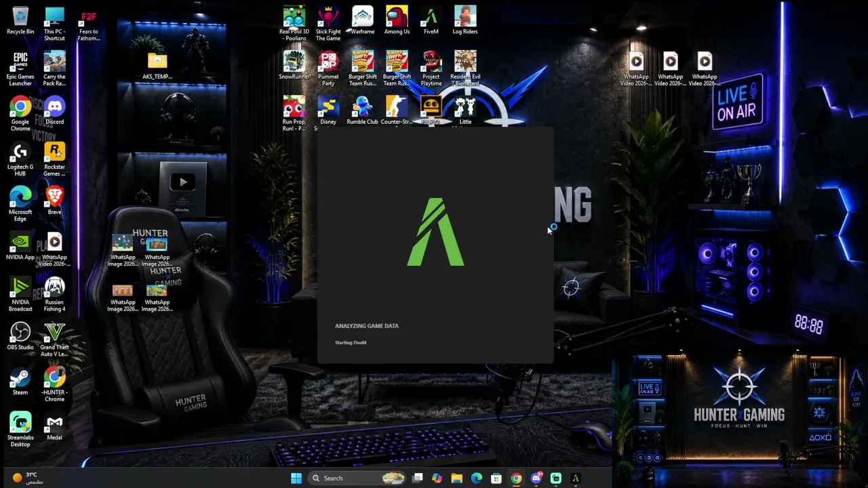Open Steam desktop shortcut
Screen dimensions: 868x488
tap(20, 382)
